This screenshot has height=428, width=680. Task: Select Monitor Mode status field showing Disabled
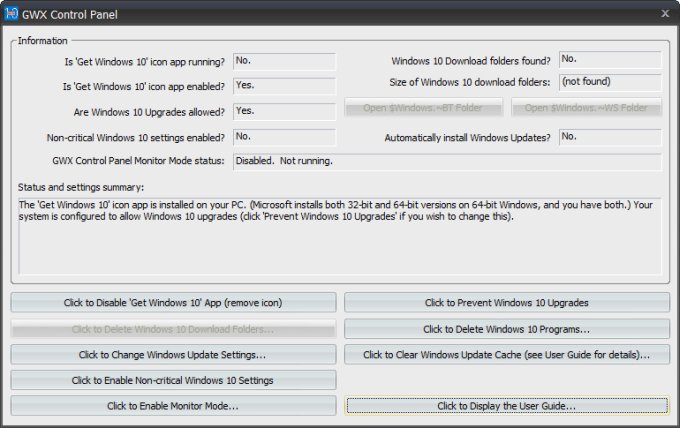pos(447,161)
